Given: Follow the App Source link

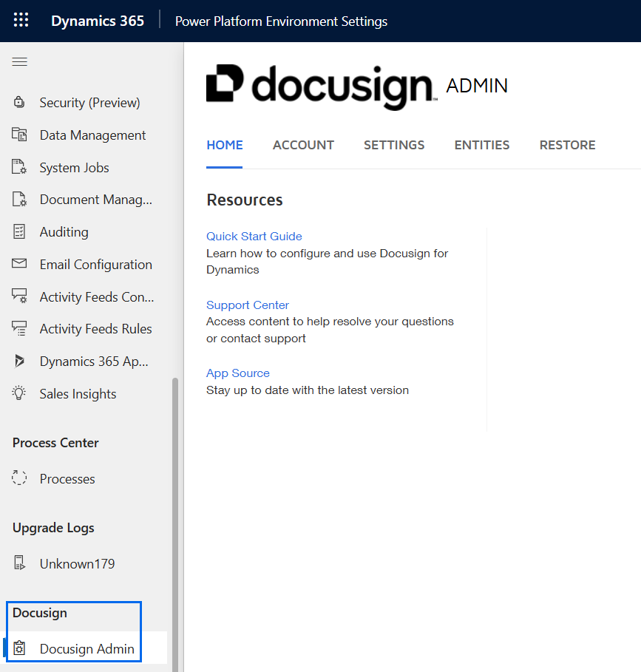Looking at the screenshot, I should (x=238, y=373).
